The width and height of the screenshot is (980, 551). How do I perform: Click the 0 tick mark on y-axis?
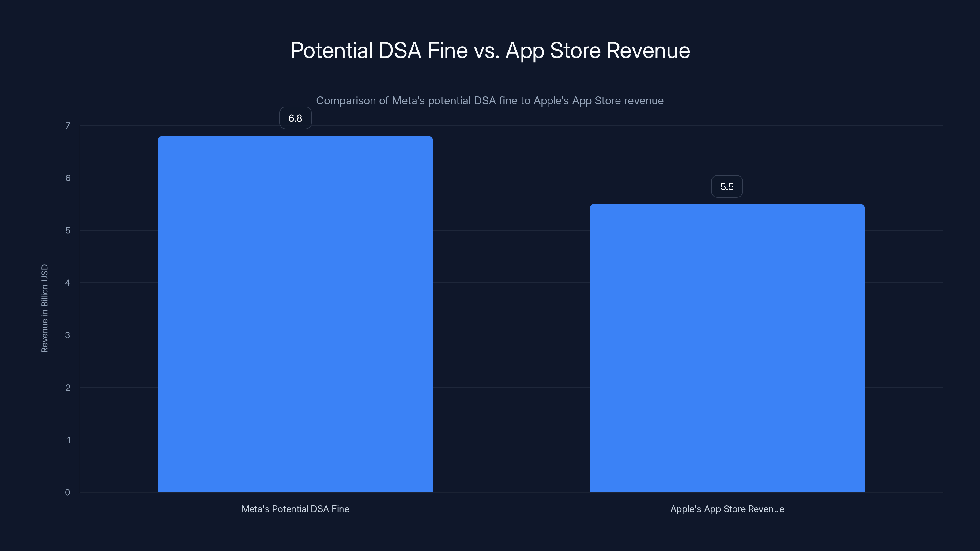pyautogui.click(x=67, y=493)
